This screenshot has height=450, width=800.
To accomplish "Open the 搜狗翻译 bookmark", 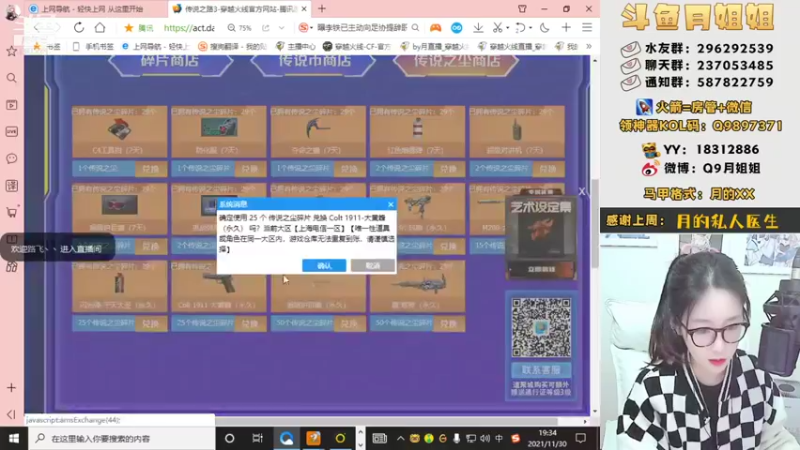I will 232,46.
